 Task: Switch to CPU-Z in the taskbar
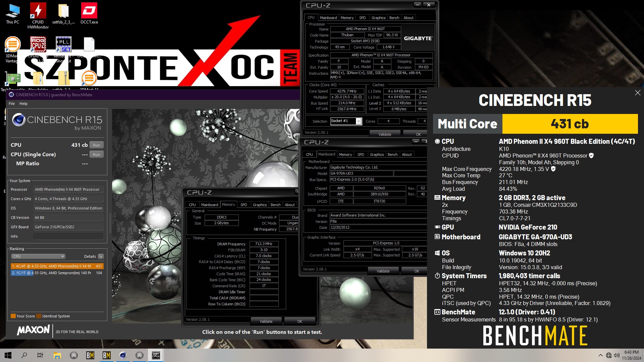pyautogui.click(x=156, y=355)
